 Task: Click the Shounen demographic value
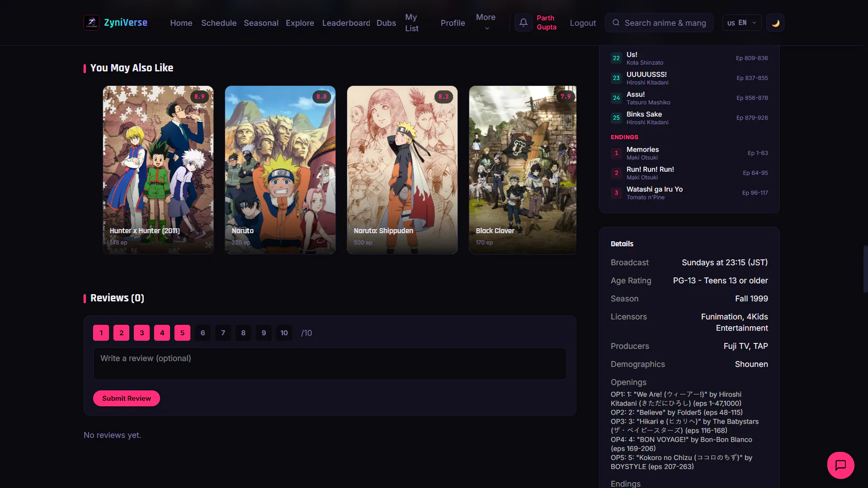(x=751, y=364)
